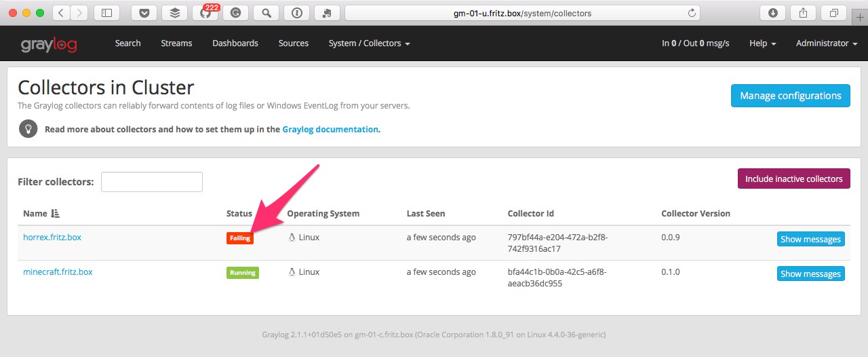Screen dimensions: 868x357
Task: Toggle the Safari sidebar button
Action: pos(106,13)
